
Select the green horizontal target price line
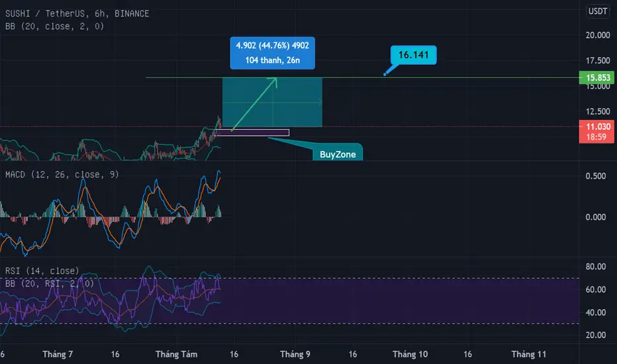tap(362, 77)
